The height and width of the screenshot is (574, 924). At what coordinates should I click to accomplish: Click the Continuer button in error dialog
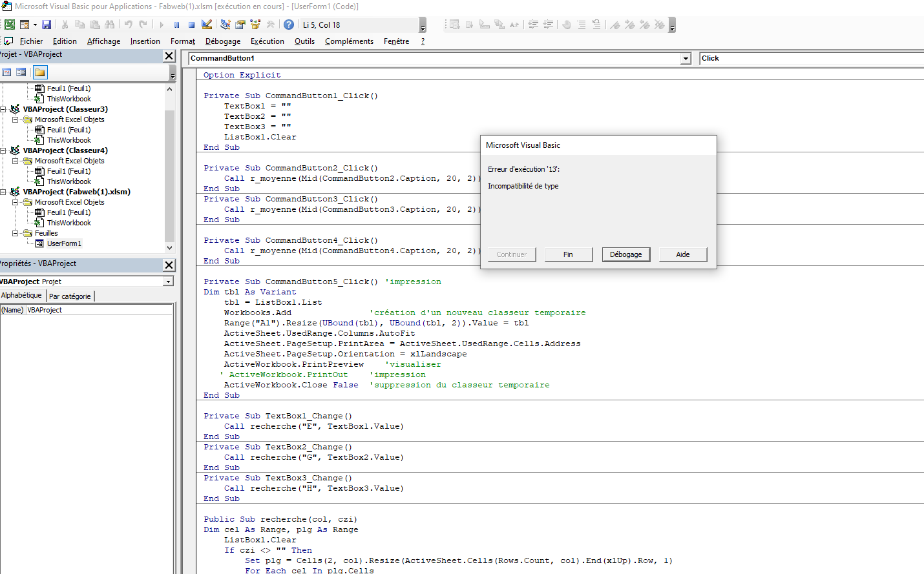512,254
